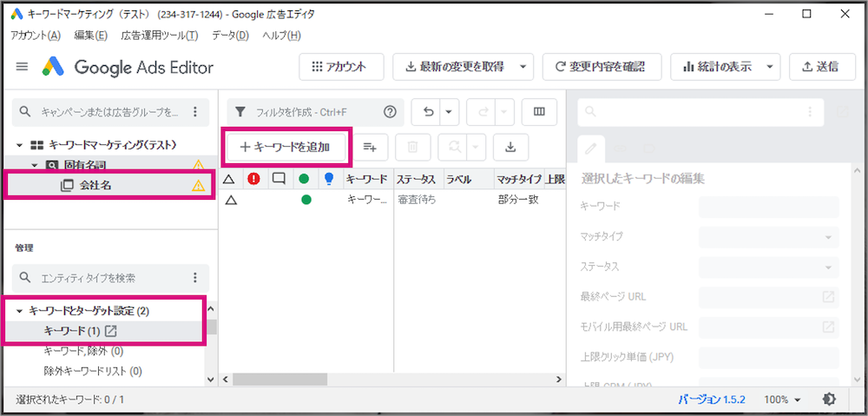Click the replace text icon
Image resolution: width=868 pixels, height=416 pixels.
tap(455, 147)
